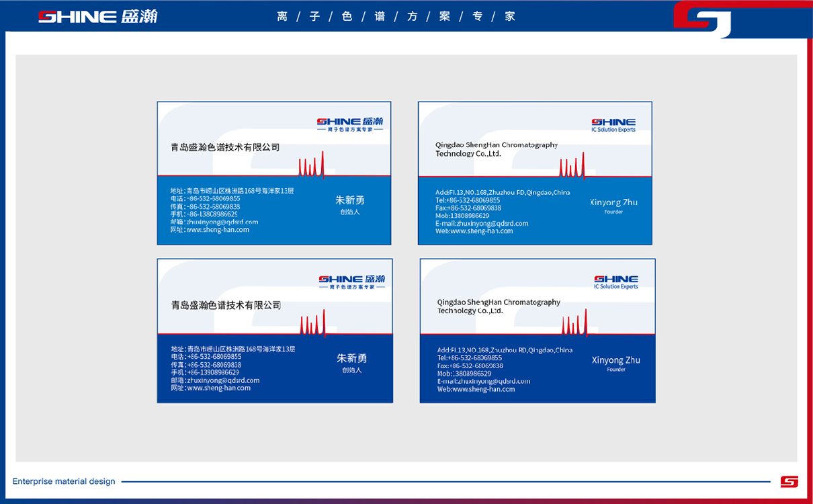The image size is (813, 504).
Task: Click 'Founder' on the light-blue English card
Action: click(x=613, y=212)
